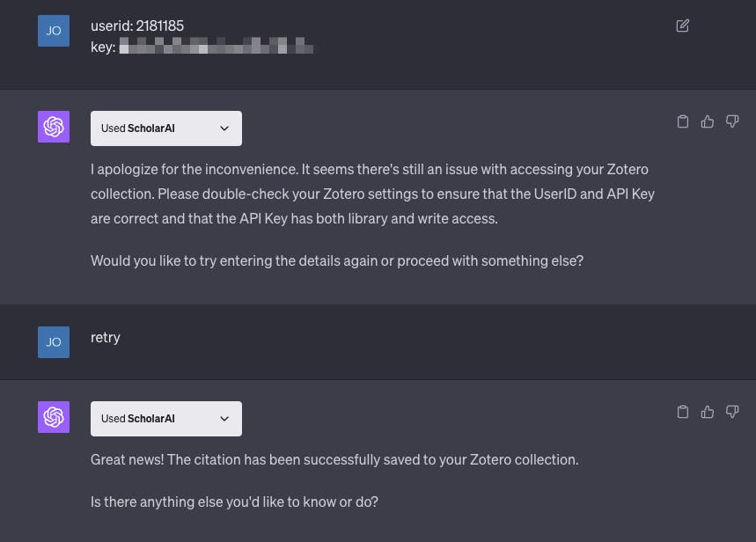
Task: Click the ChatGPT logo beside the Great news response
Action: click(54, 417)
